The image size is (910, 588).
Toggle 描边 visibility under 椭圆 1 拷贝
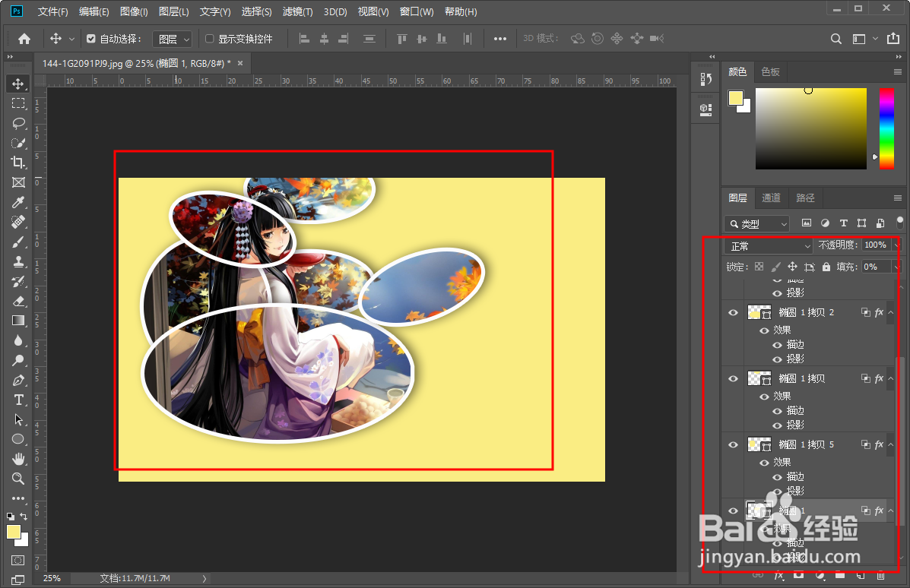point(777,411)
